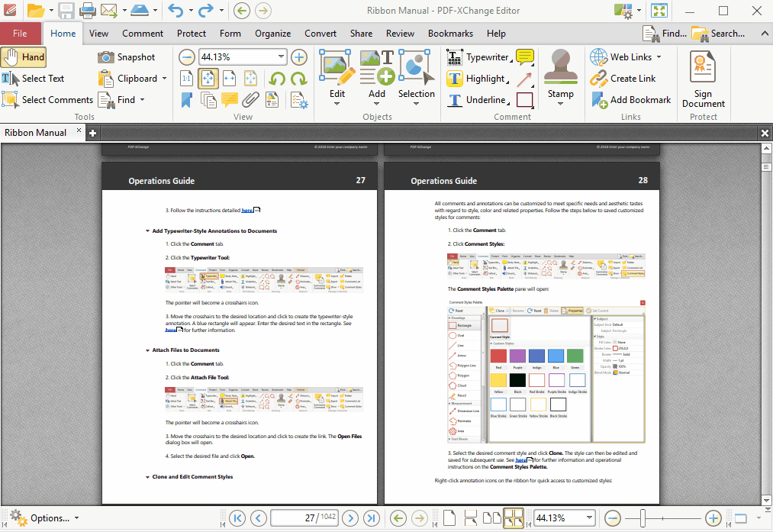Switch to the View ribbon tab

pos(98,34)
